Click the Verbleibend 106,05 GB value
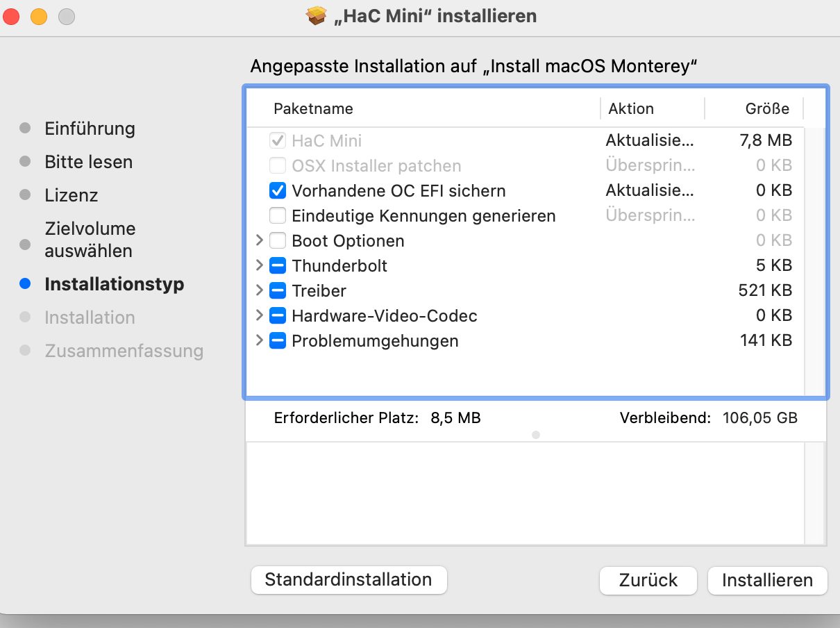840x628 pixels. [x=760, y=418]
